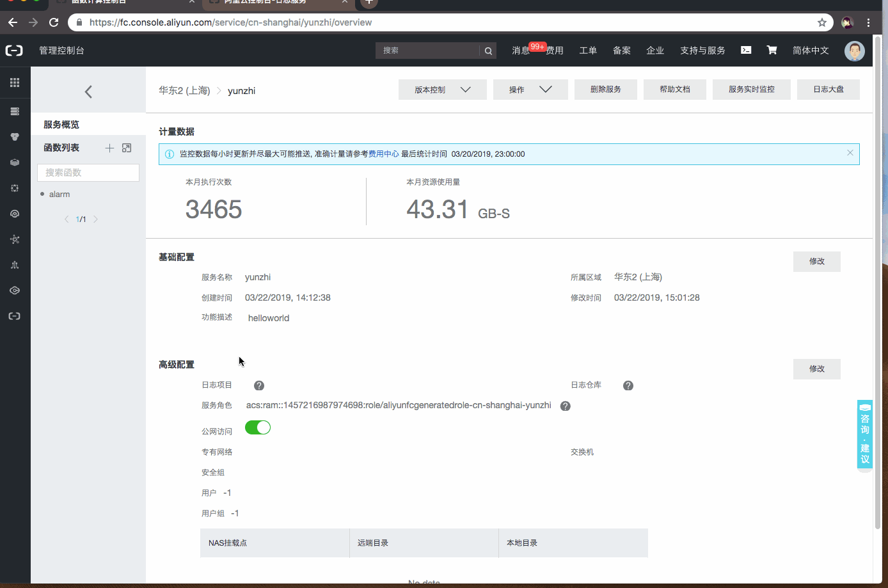888x588 pixels.
Task: Open Chrome three-dot menu
Action: click(x=868, y=22)
